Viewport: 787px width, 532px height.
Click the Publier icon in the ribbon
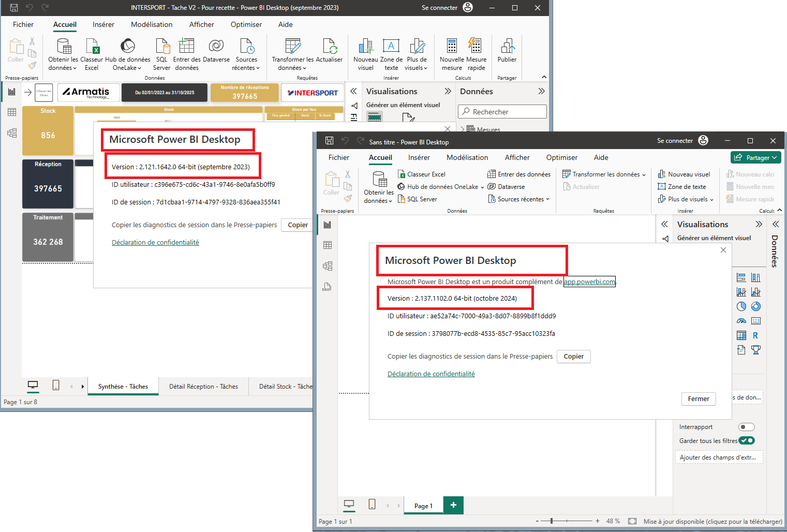[507, 51]
